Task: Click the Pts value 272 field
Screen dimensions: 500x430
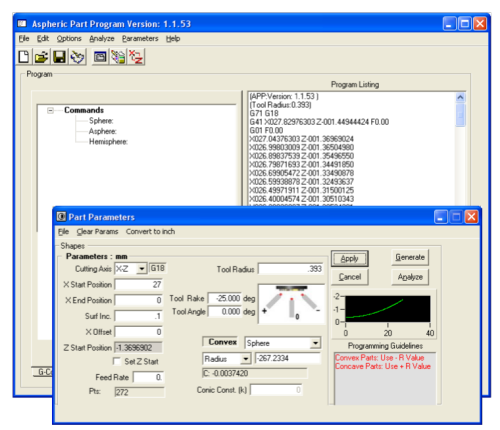Action: click(x=139, y=392)
